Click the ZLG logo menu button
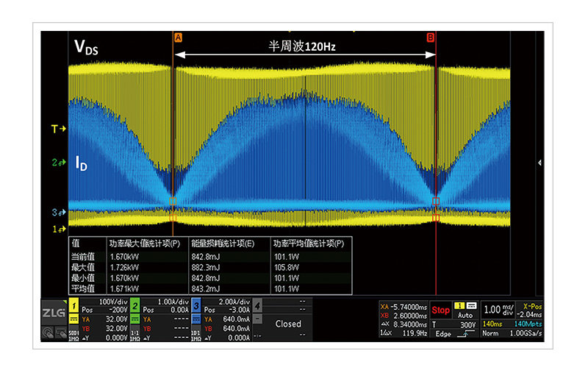Screen dimensions: 588x390 (x=54, y=312)
